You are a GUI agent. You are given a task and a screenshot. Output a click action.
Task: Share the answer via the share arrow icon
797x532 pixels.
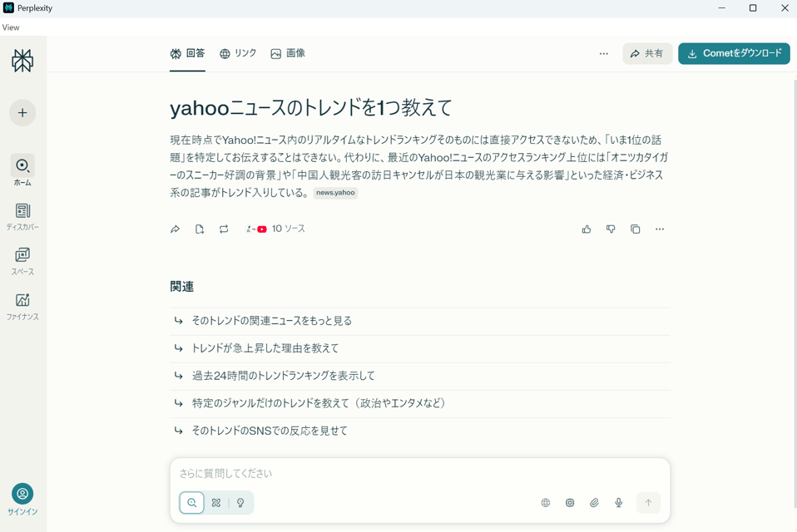click(x=175, y=229)
